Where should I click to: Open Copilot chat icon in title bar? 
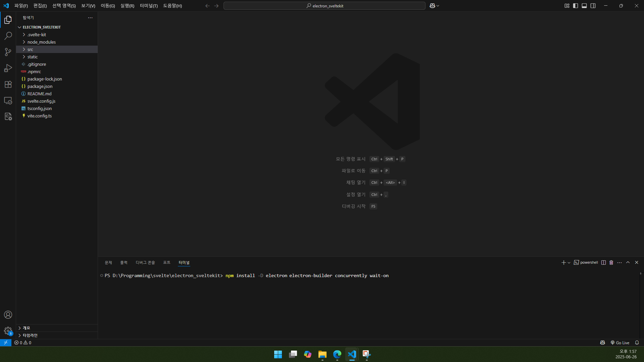coord(432,6)
